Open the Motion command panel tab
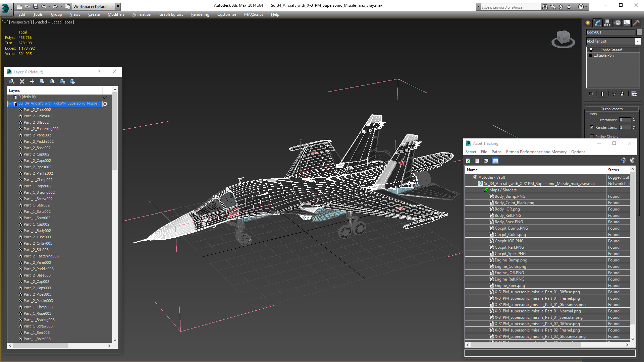 [618, 23]
